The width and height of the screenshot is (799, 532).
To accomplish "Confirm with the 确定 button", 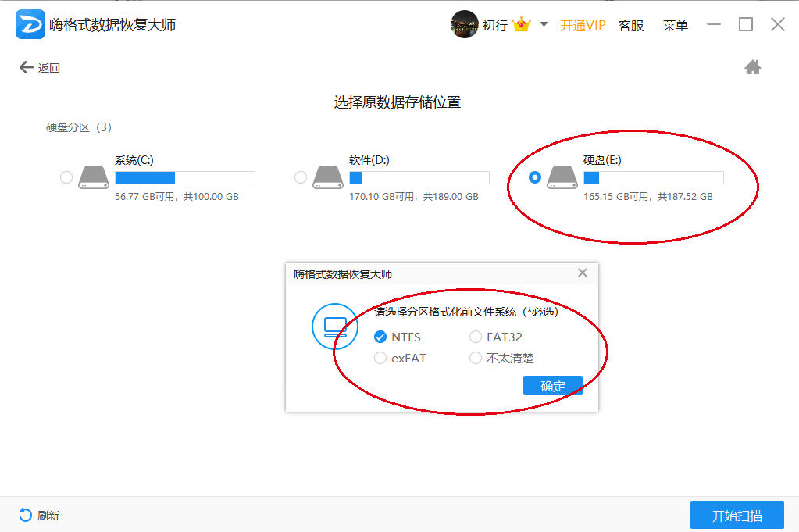I will pyautogui.click(x=553, y=386).
